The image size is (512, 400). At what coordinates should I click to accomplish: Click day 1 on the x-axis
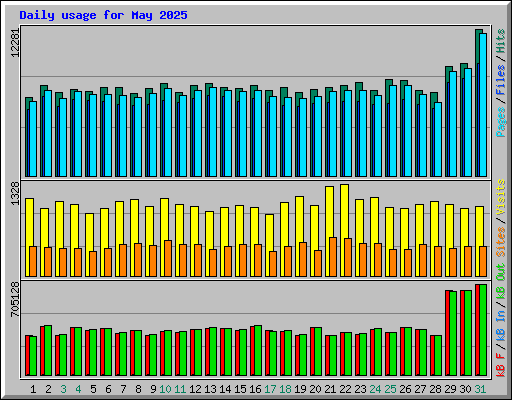tap(33, 389)
